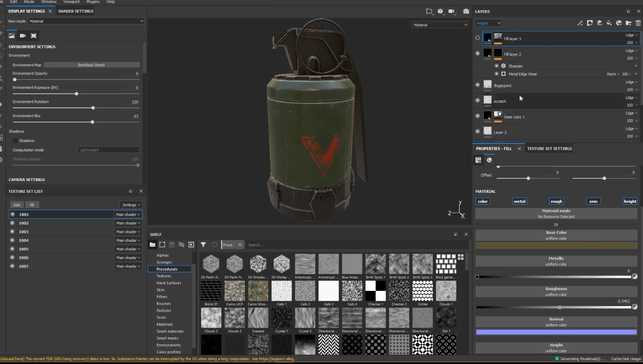
Task: Delete layer with the trash icon
Action: [x=638, y=23]
